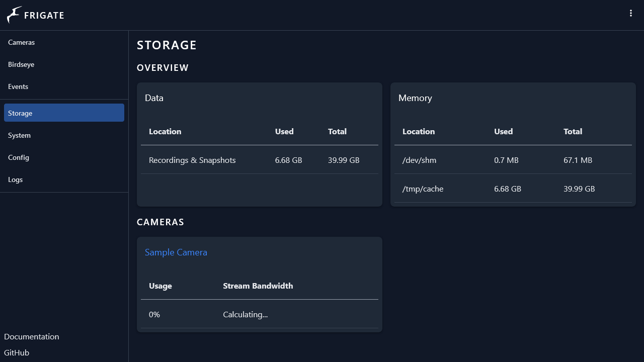
Task: Open the Documentation link
Action: (32, 337)
